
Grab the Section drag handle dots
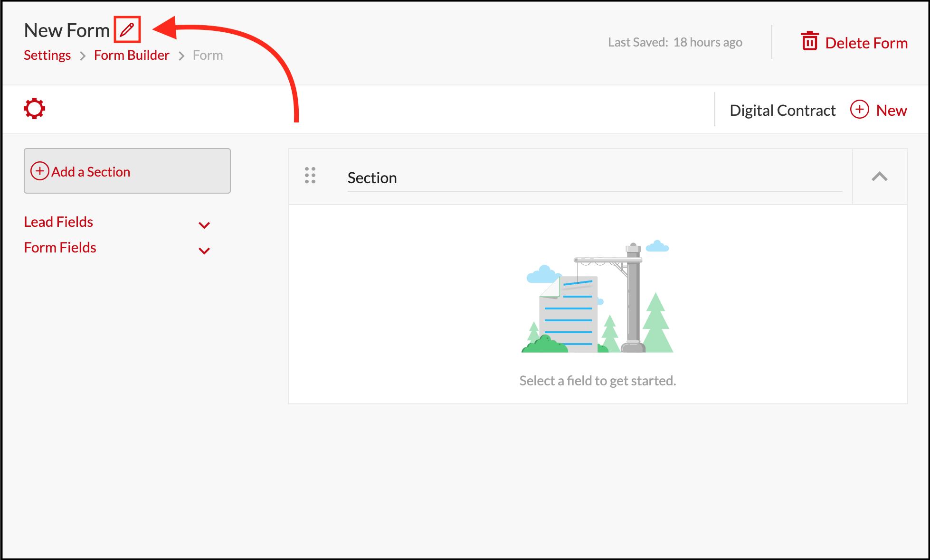(x=310, y=175)
